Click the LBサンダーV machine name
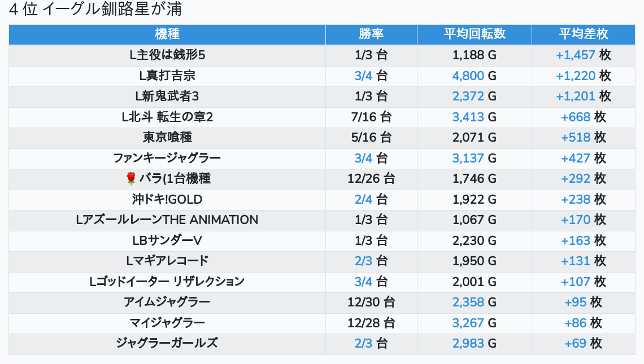 (x=167, y=240)
